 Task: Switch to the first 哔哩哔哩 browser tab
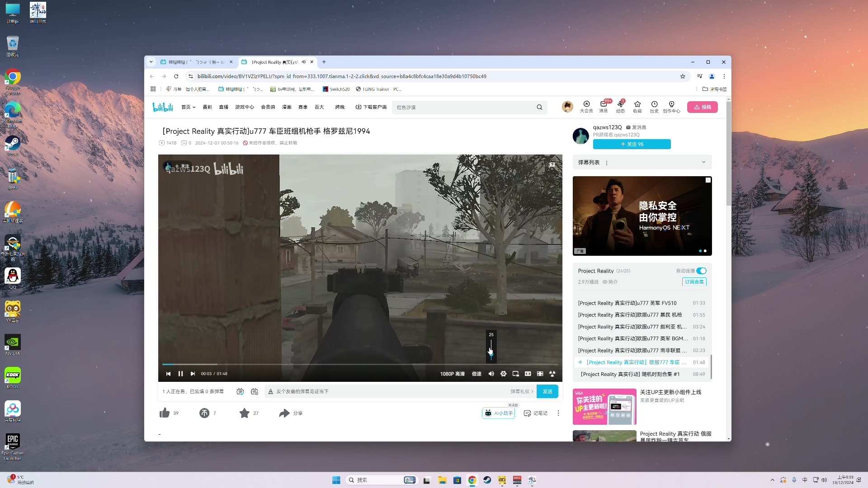[x=196, y=62]
